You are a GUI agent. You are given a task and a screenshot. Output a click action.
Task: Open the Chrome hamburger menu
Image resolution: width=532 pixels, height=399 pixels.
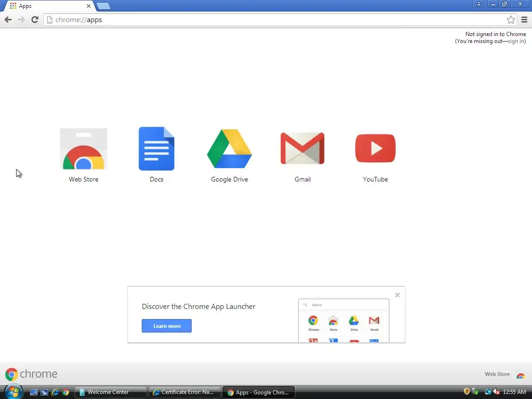(524, 20)
